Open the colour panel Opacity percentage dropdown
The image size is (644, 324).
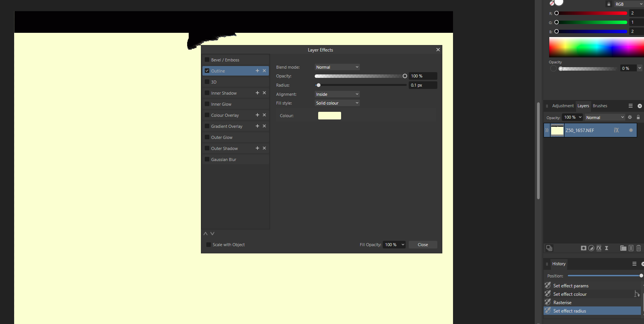(639, 68)
